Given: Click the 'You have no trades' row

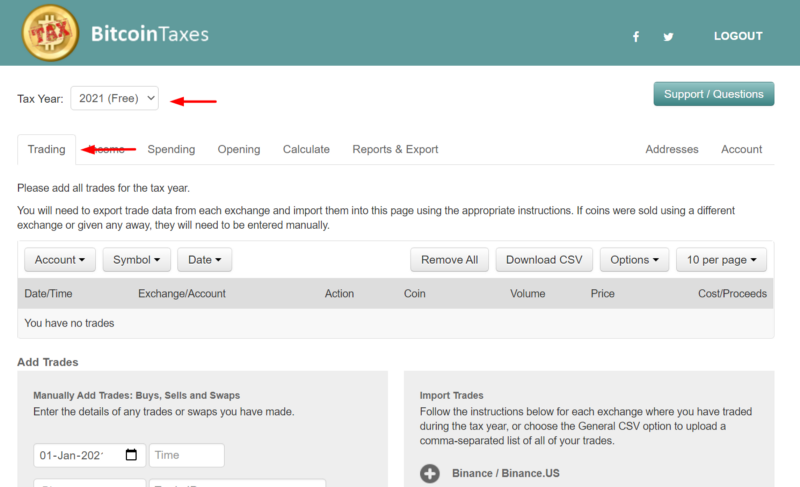Looking at the screenshot, I should [395, 323].
